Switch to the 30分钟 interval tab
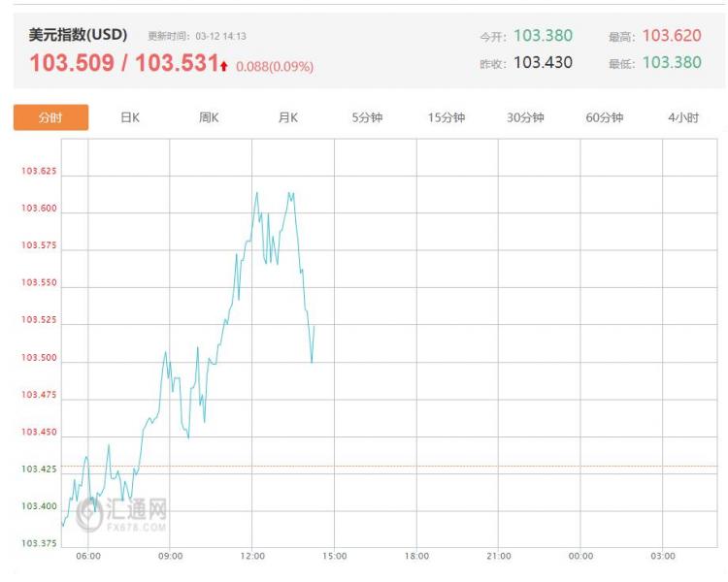 coord(525,117)
